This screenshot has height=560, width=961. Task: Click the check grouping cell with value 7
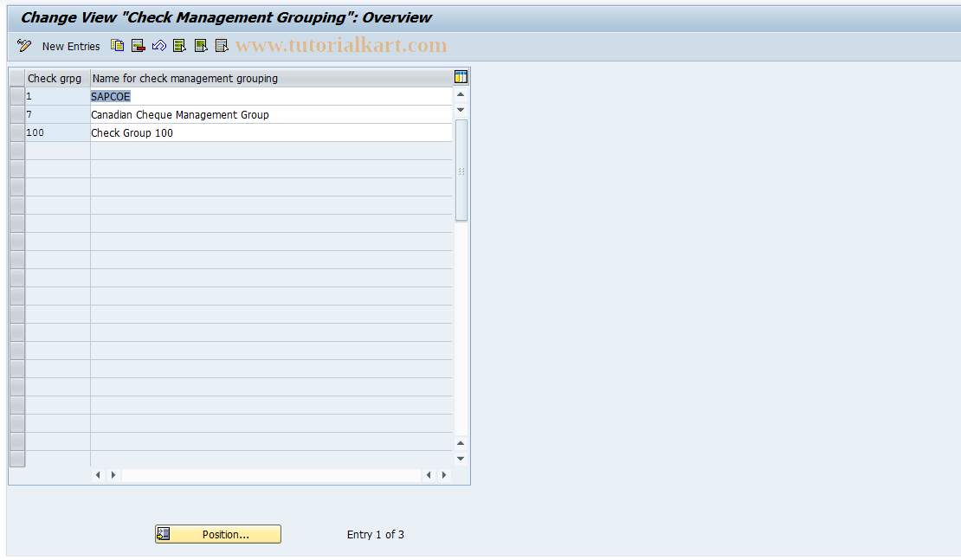[x=58, y=114]
